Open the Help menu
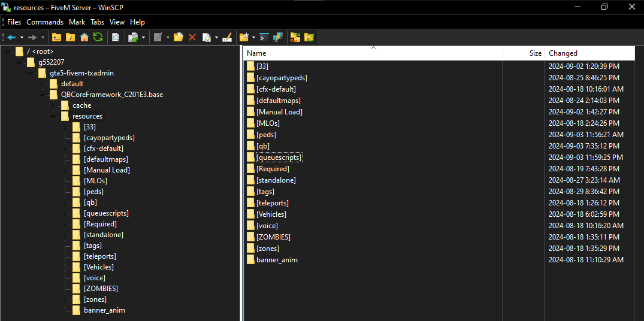 coord(138,22)
